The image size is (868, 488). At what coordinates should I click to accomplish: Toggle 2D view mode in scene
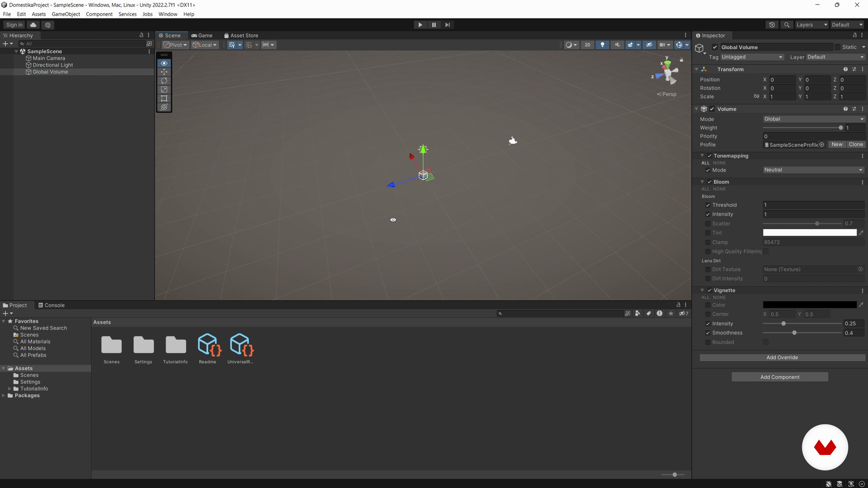click(587, 45)
